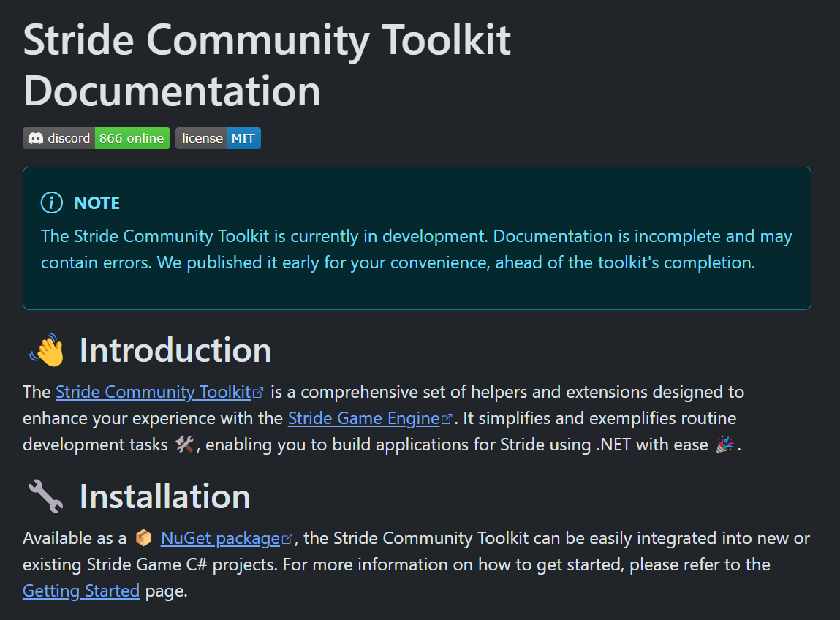Click the page title Stride Community Toolkit Documentation
Screen dimensions: 840x620
pos(267,66)
